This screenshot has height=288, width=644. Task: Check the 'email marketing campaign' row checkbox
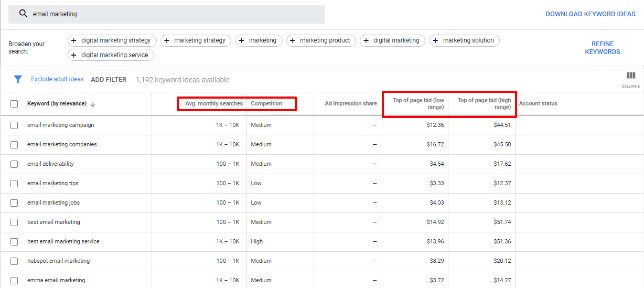(x=14, y=125)
